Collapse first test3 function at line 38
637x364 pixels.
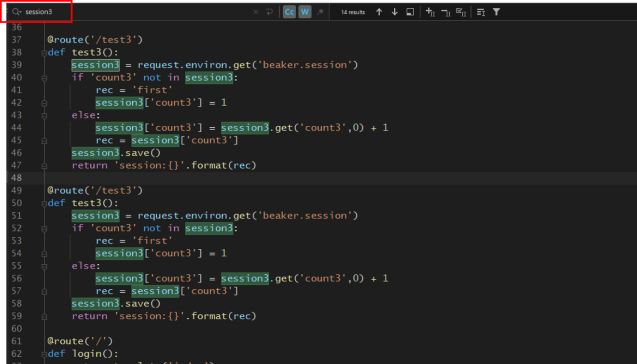[x=44, y=53]
